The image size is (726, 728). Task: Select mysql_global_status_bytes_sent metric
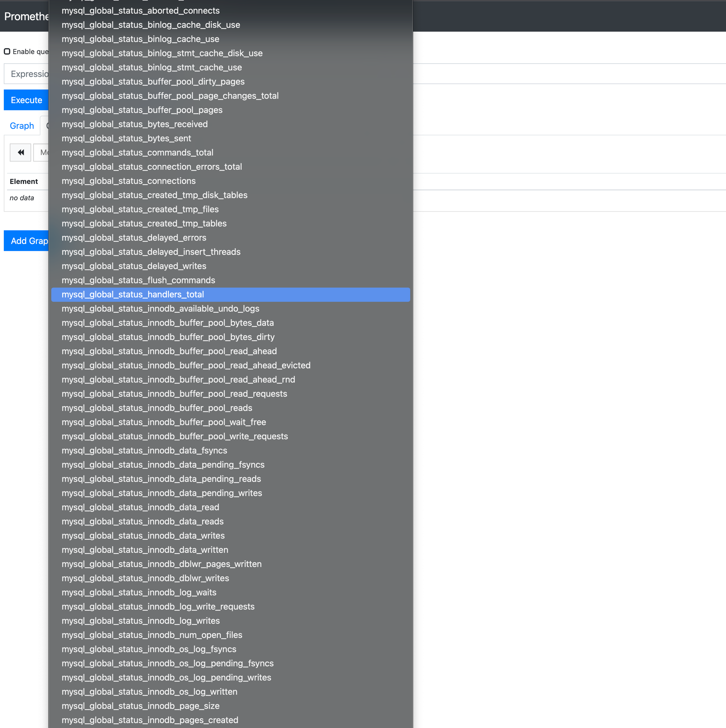pyautogui.click(x=126, y=138)
